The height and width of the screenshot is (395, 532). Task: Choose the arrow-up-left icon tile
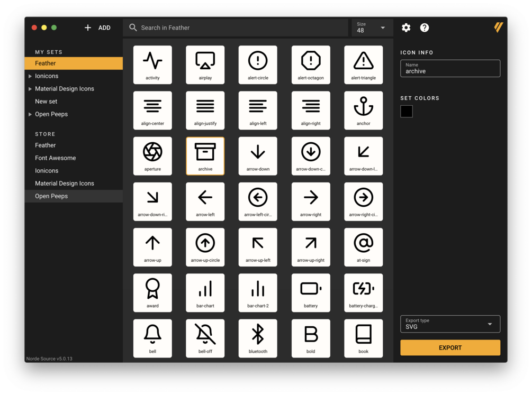point(258,247)
